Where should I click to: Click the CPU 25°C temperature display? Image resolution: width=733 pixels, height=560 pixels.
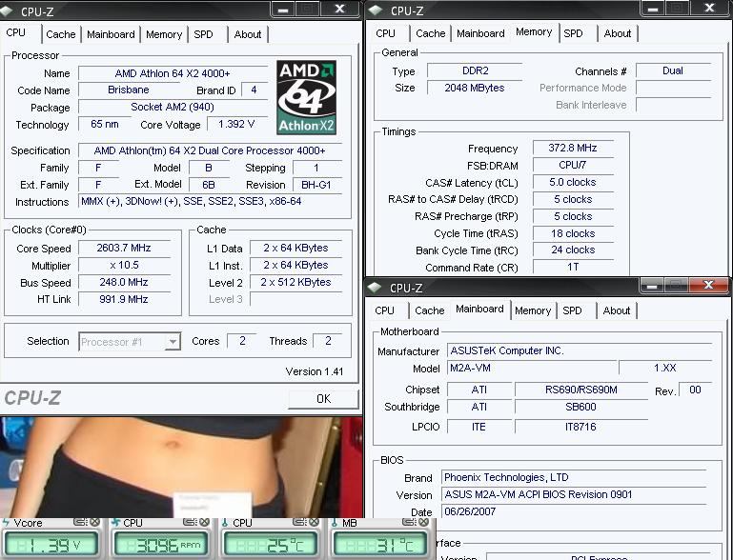coord(271,544)
